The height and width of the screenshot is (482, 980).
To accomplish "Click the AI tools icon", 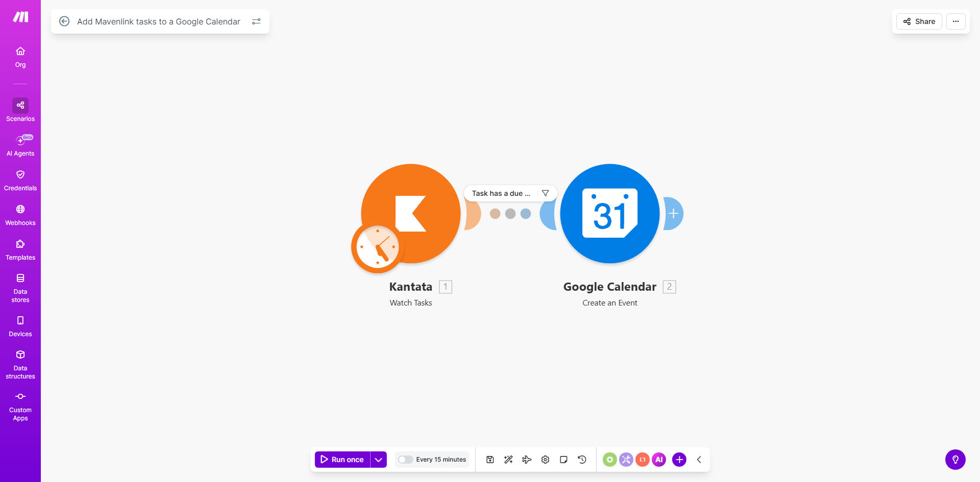I will click(659, 460).
